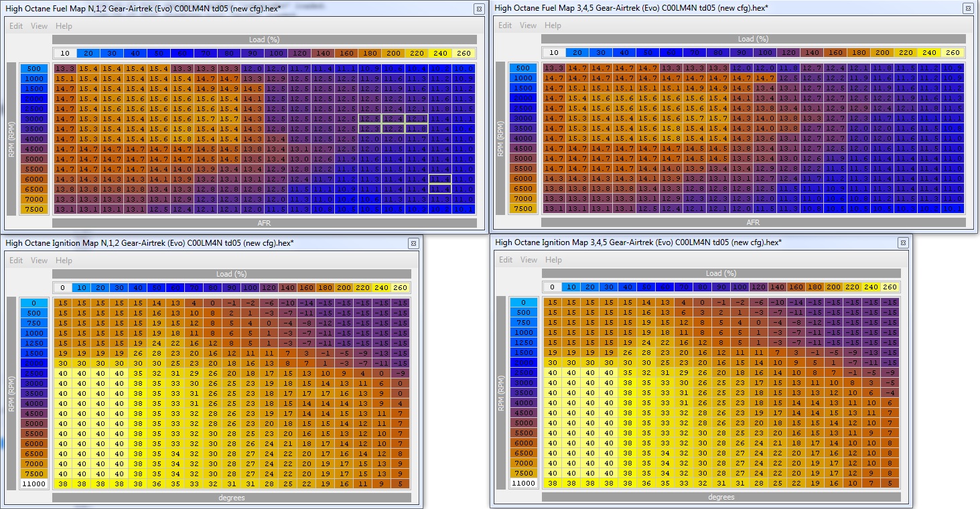
Task: Open Edit menu in Fuel Map N,1,2 window
Action: pyautogui.click(x=16, y=26)
